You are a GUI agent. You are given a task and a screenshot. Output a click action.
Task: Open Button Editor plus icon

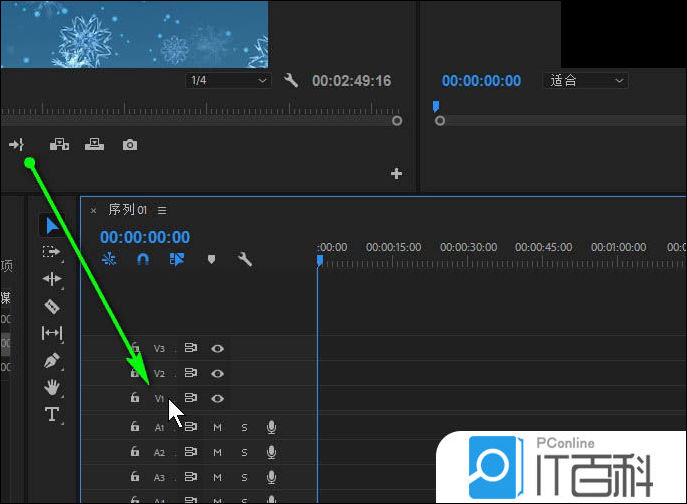tap(397, 174)
